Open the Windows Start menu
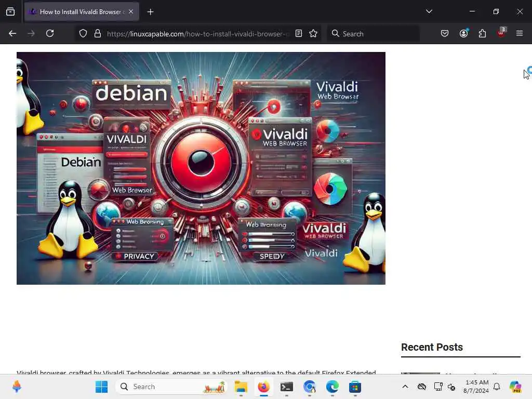 (x=101, y=387)
